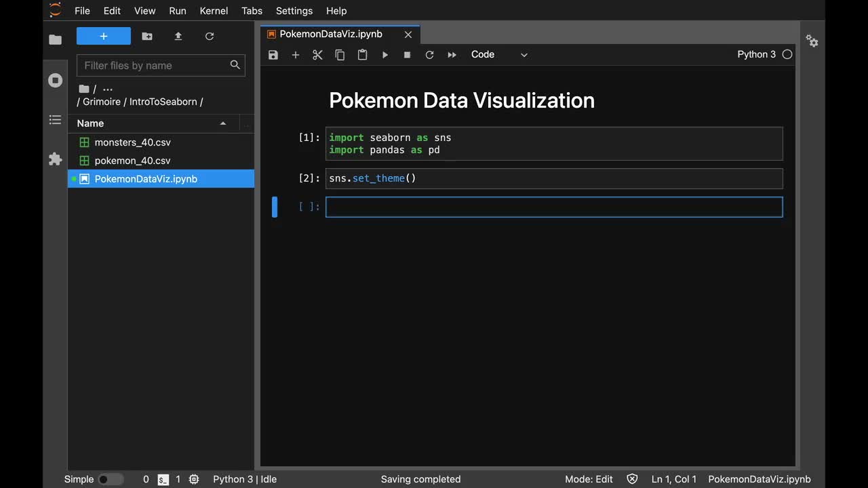Click the kernel status circle indicator
868x488 pixels.
tap(787, 54)
